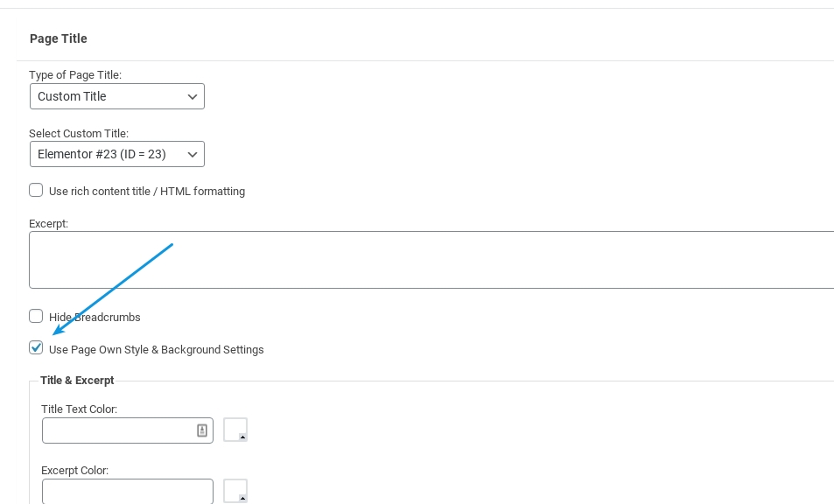Click the 'Title & Excerpt' fieldset legend

coord(77,381)
